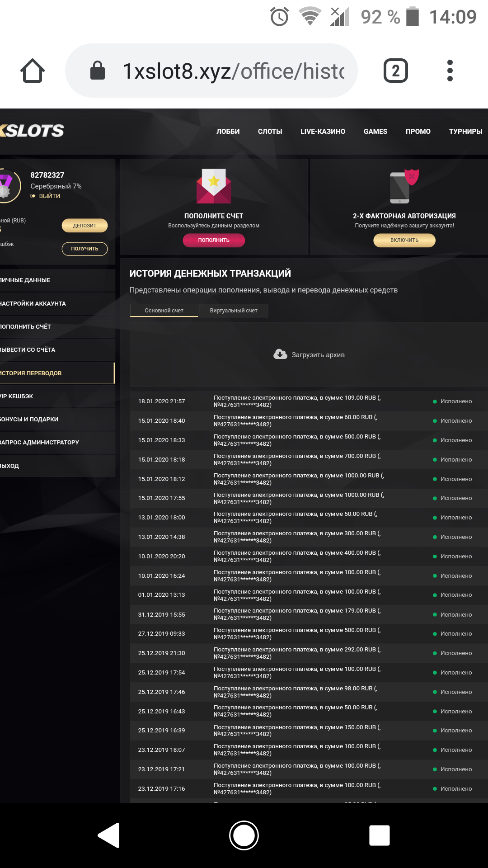The image size is (488, 868).
Task: Click the 15.01.2020 17:55 transaction date
Action: (x=162, y=498)
